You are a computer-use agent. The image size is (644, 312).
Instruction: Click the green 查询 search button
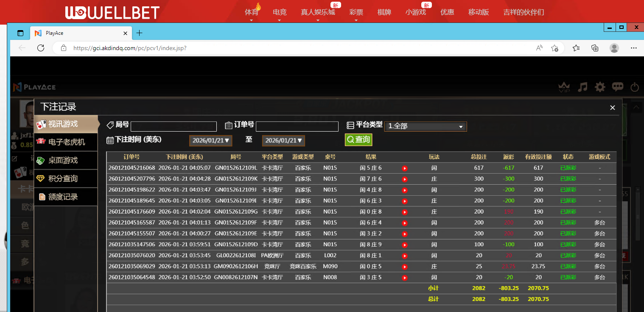pyautogui.click(x=358, y=140)
